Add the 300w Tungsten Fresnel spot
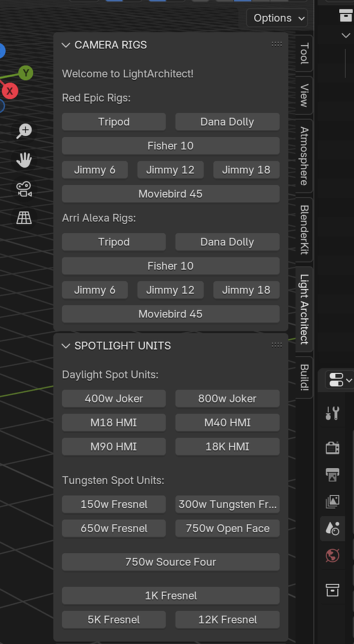This screenshot has width=354, height=644. 227,504
